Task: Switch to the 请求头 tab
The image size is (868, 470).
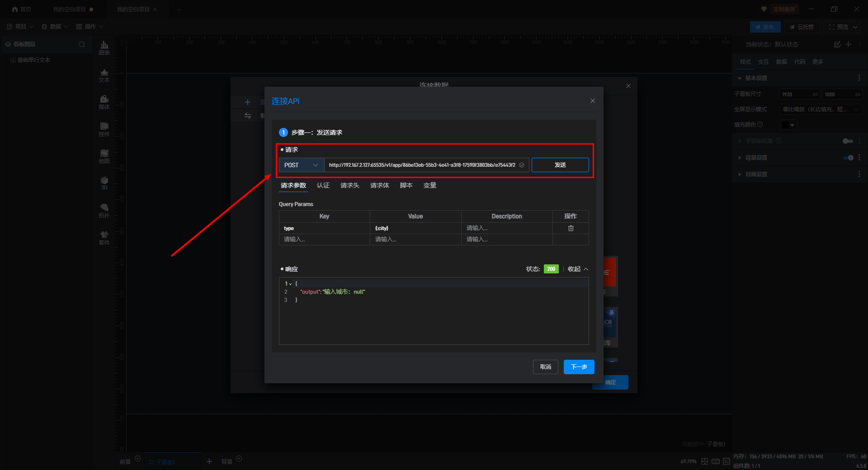Action: point(349,185)
